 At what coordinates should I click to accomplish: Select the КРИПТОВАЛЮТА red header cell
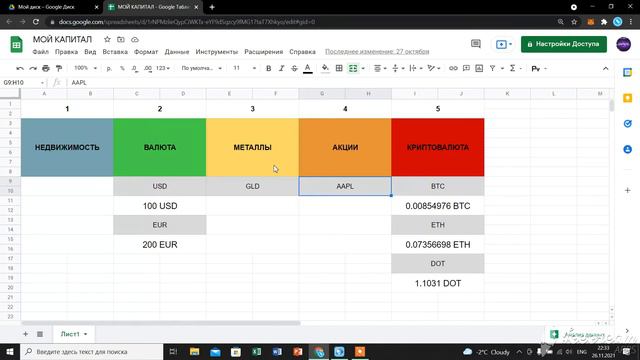pyautogui.click(x=438, y=147)
